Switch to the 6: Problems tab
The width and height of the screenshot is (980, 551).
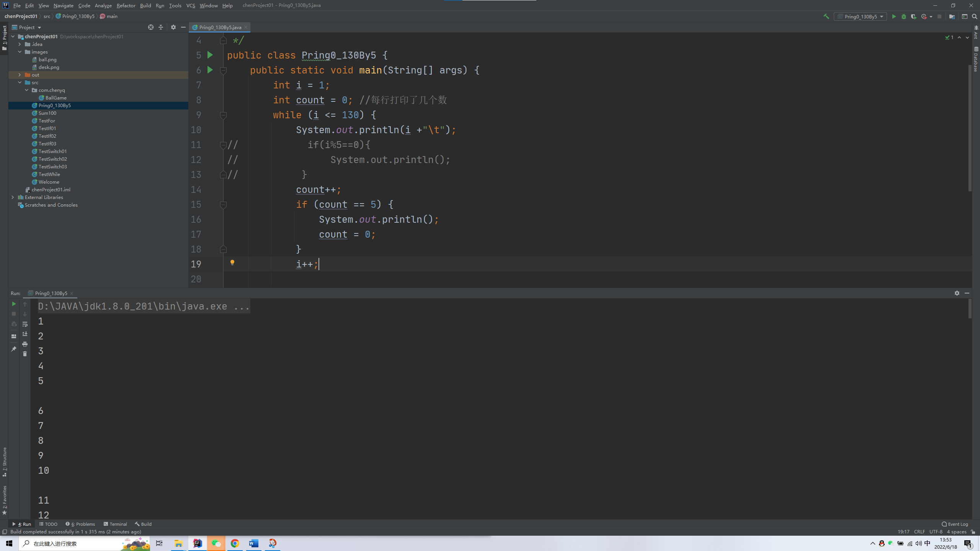(x=80, y=524)
